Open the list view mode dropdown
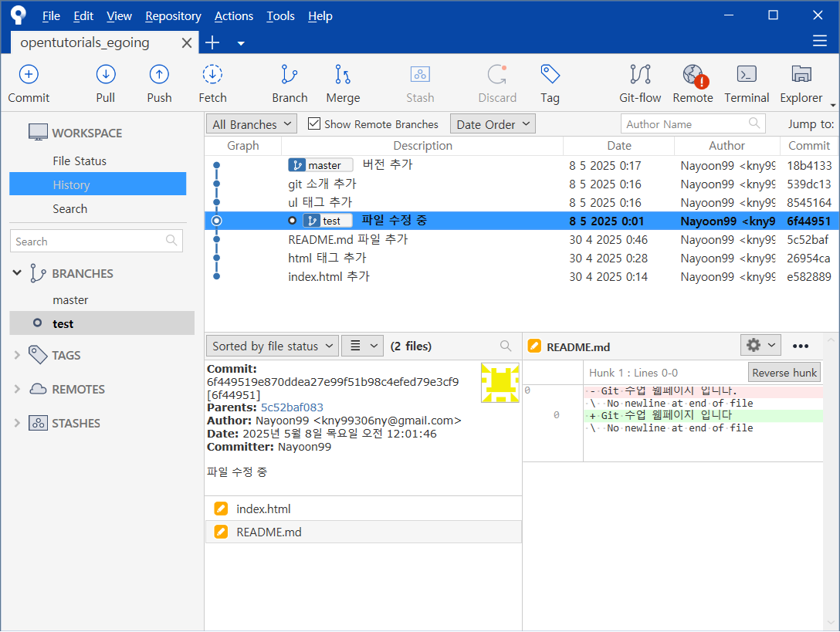Viewport: 840px width, 632px height. coord(362,346)
